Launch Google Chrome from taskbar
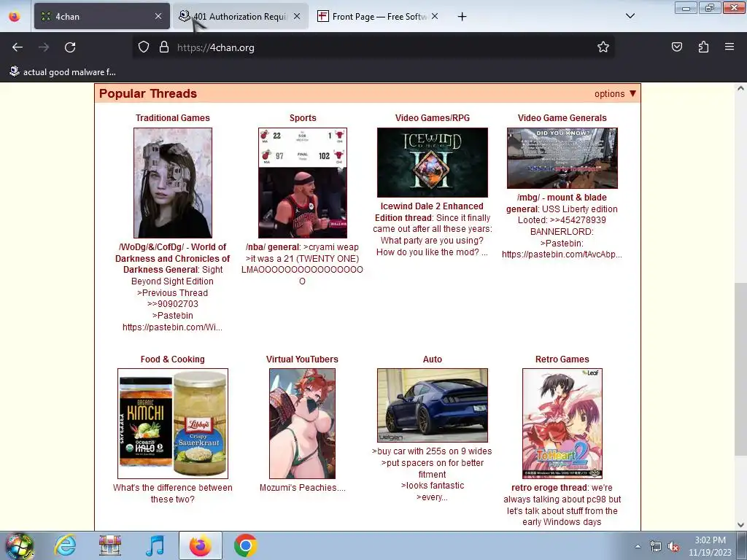 tap(245, 545)
